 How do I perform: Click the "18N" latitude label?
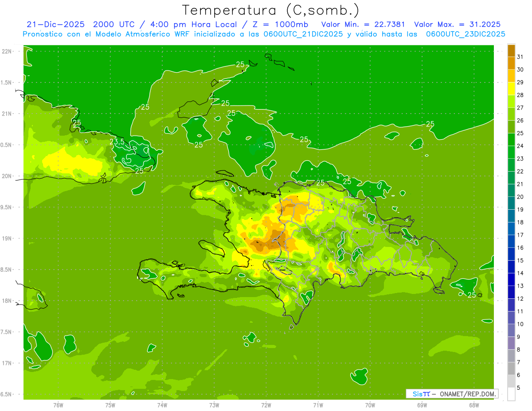7,301
